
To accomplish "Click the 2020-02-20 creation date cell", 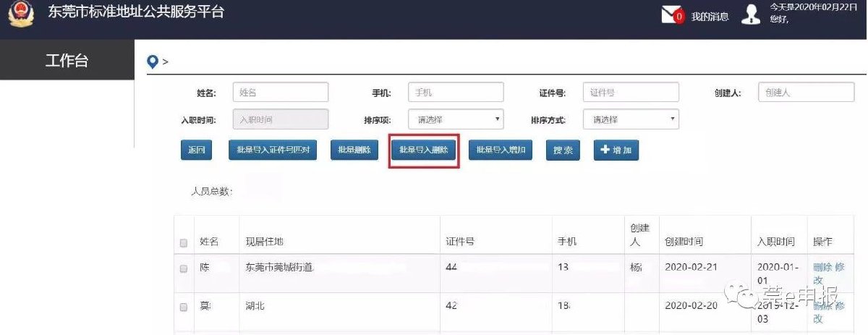I will pyautogui.click(x=691, y=306).
